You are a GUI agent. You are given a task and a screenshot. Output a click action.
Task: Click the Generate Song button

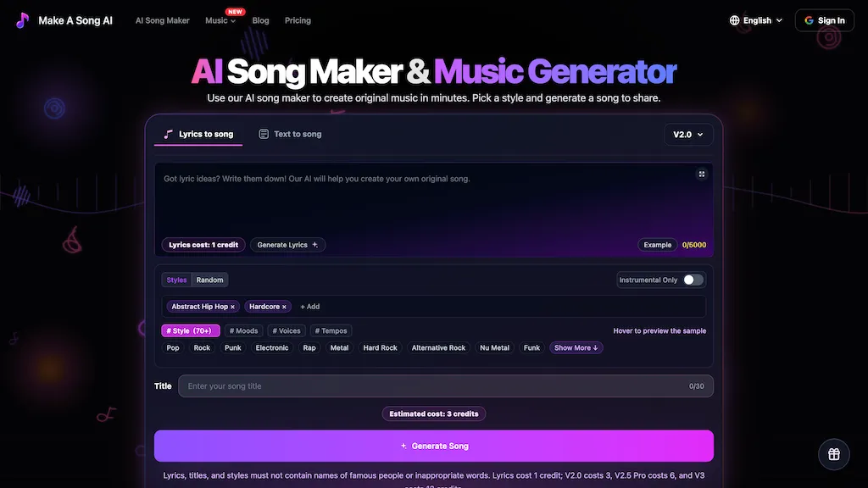433,446
